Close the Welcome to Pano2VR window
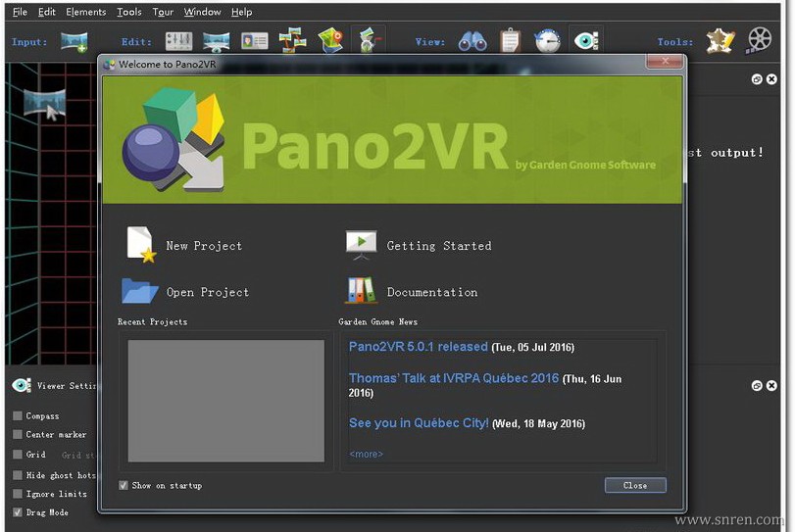The width and height of the screenshot is (795, 532). coord(666,62)
